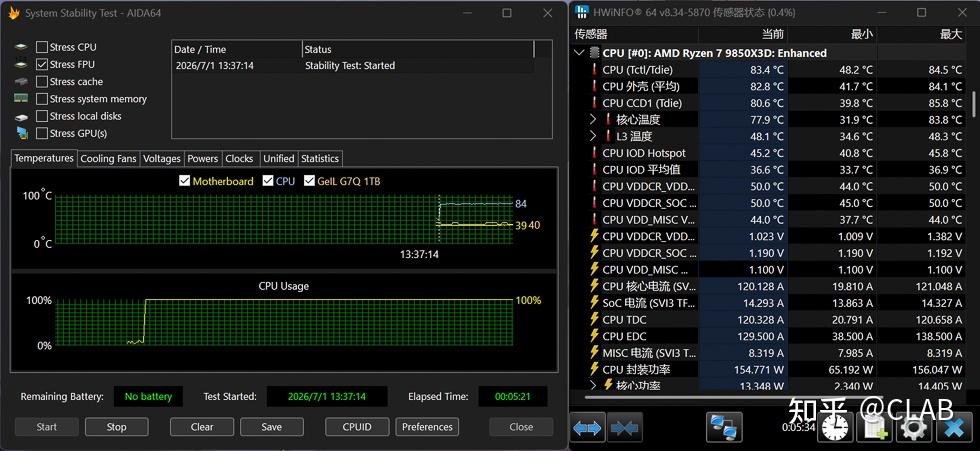This screenshot has height=451, width=980.
Task: Enable the Stress CPU checkbox
Action: point(42,47)
